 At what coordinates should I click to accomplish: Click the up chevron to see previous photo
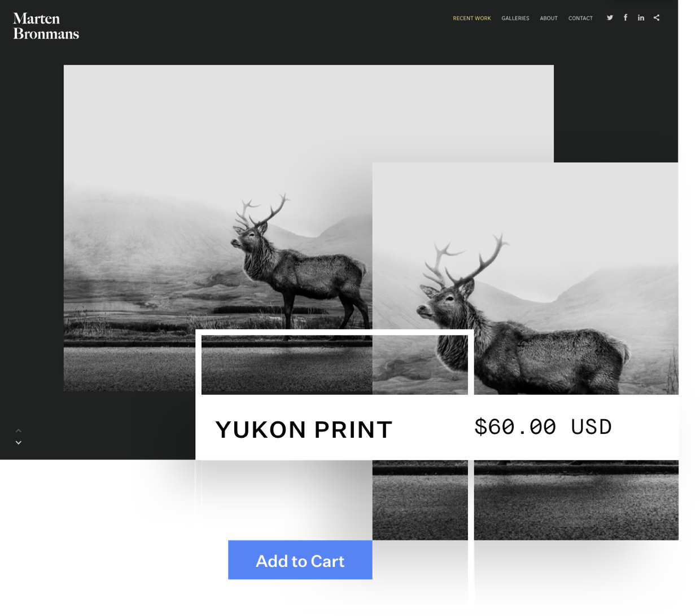pos(18,429)
